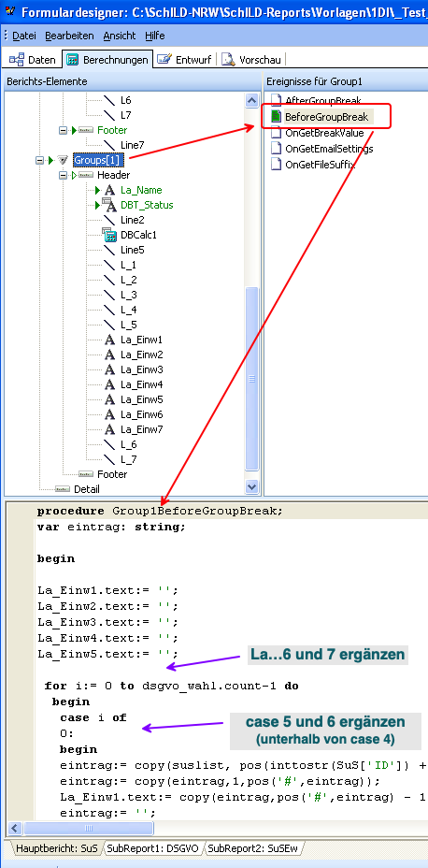Click the OnGetFileSuffix document icon
The image size is (428, 868).
(276, 165)
